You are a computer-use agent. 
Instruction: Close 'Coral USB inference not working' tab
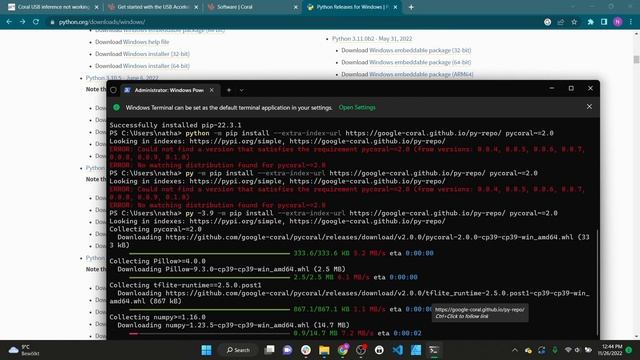coord(96,7)
